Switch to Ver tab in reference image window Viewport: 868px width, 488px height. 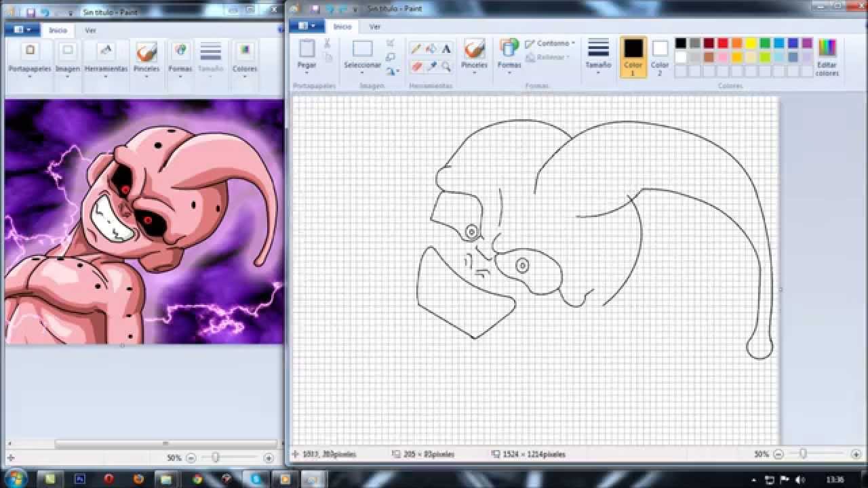(90, 30)
